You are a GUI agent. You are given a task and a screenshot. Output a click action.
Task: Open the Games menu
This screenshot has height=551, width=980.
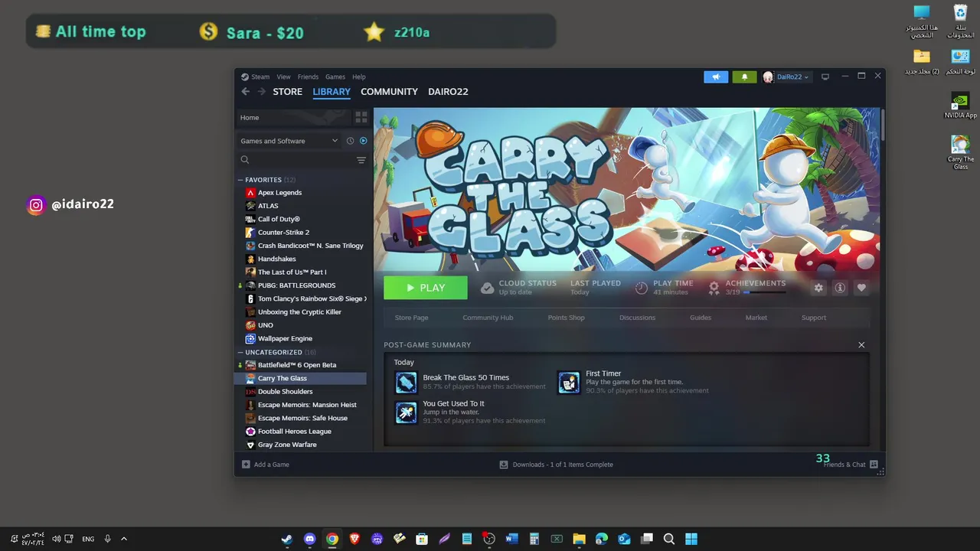click(x=335, y=77)
